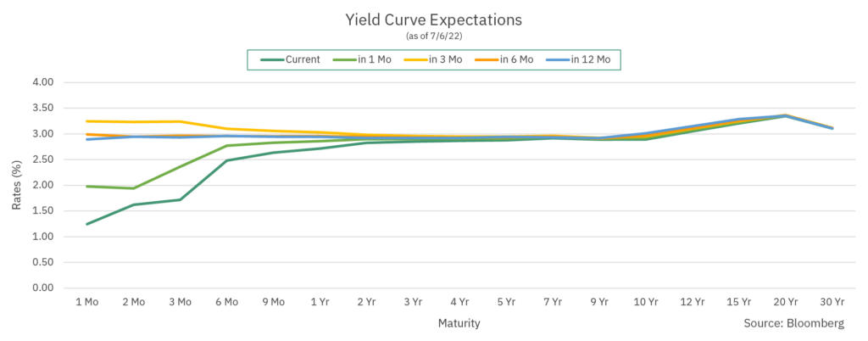
Task: Click the 0.00 rate axis label
Action: click(42, 288)
